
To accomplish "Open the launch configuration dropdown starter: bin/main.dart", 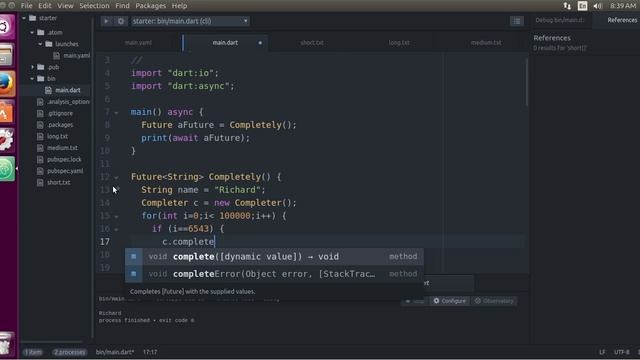I will point(190,21).
